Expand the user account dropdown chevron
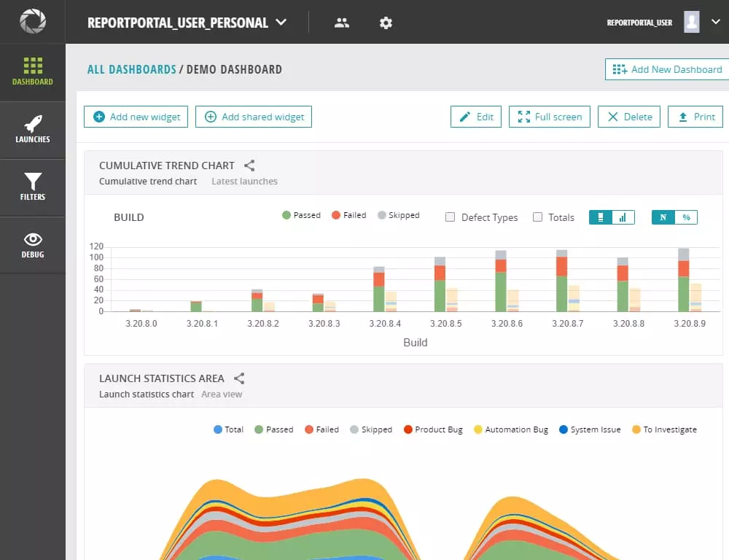Screen dimensions: 729x560 click(715, 21)
